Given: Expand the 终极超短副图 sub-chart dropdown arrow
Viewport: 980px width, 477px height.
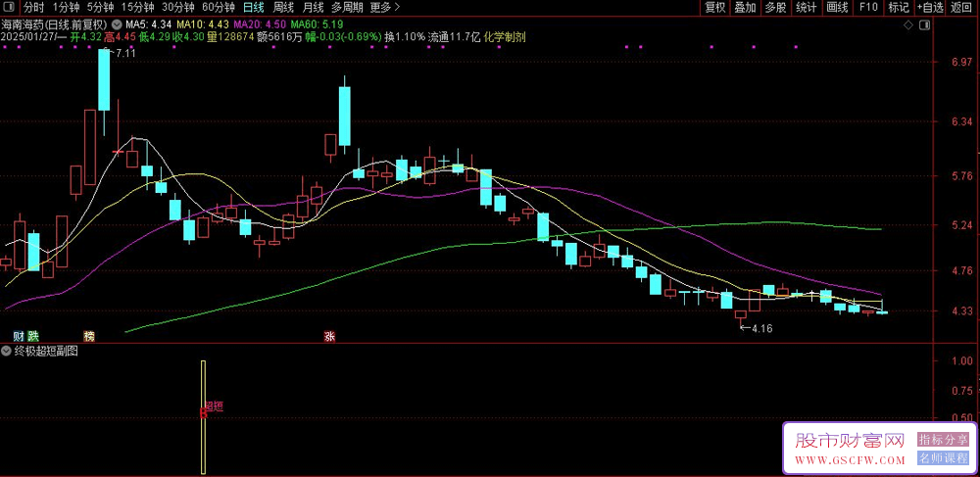Looking at the screenshot, I should [x=6, y=351].
